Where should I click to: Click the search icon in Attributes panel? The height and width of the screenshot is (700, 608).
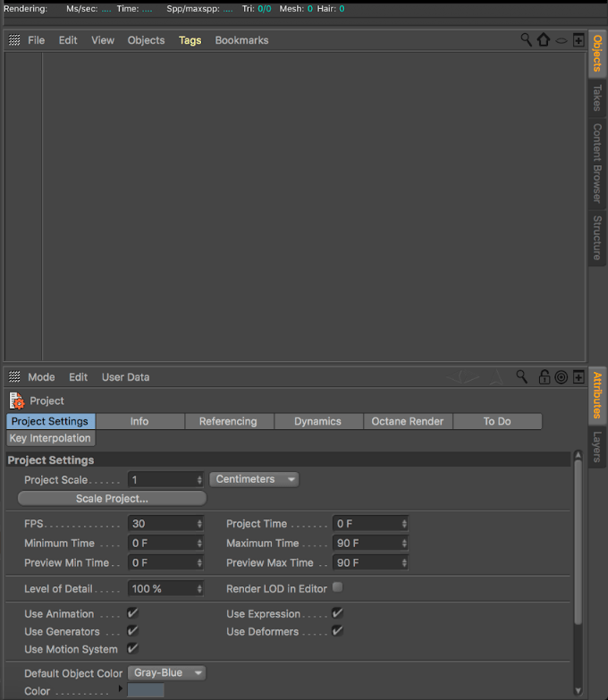point(522,377)
